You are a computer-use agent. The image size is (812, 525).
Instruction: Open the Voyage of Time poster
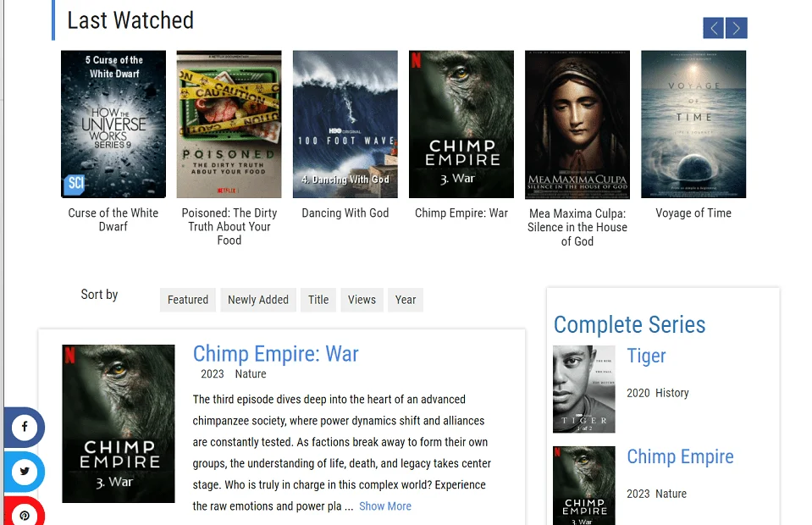tap(693, 124)
